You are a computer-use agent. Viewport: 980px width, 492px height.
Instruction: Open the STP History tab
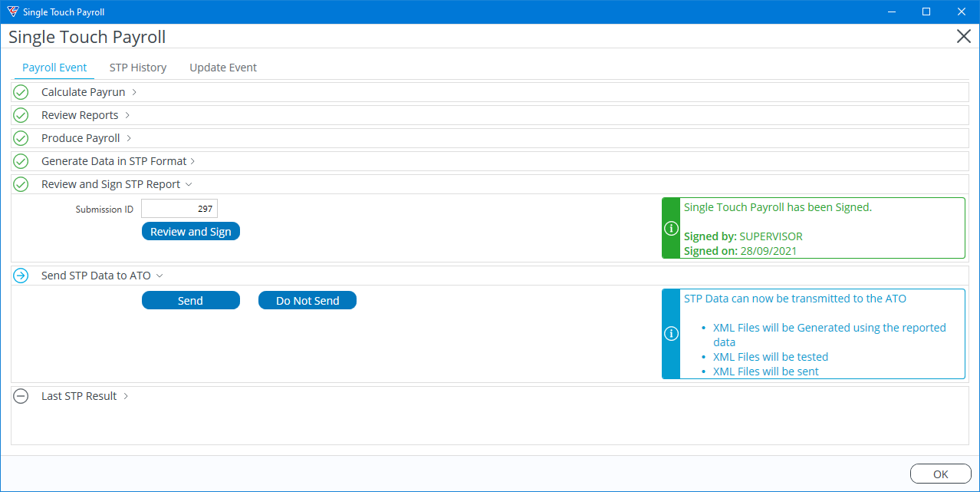(138, 68)
